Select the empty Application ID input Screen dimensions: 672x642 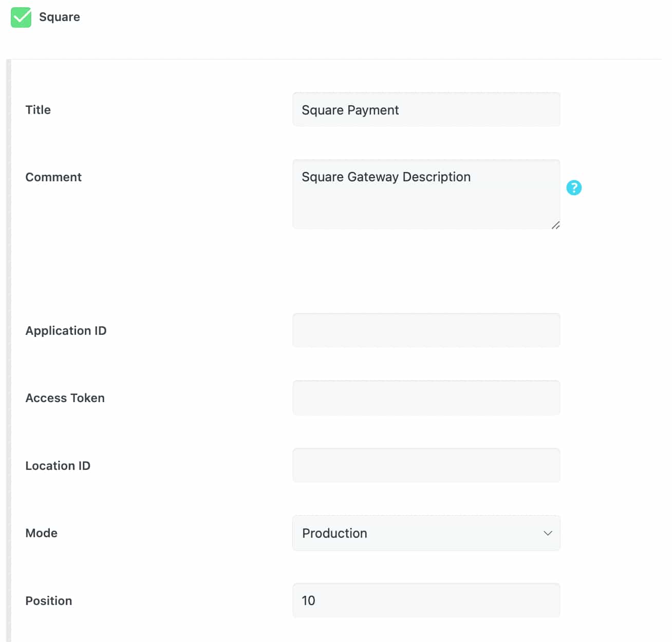coord(425,330)
